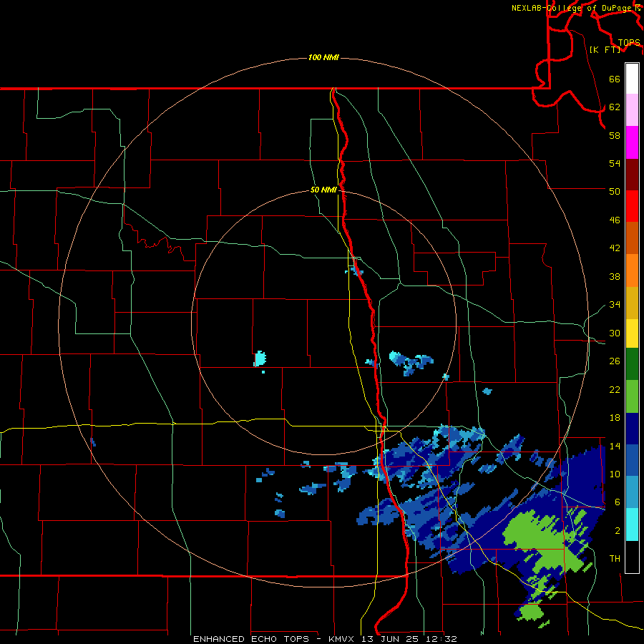Click 'ENHANCED ECHO TOPS' in the bottom caption
The width and height of the screenshot is (644, 644).
(251, 639)
